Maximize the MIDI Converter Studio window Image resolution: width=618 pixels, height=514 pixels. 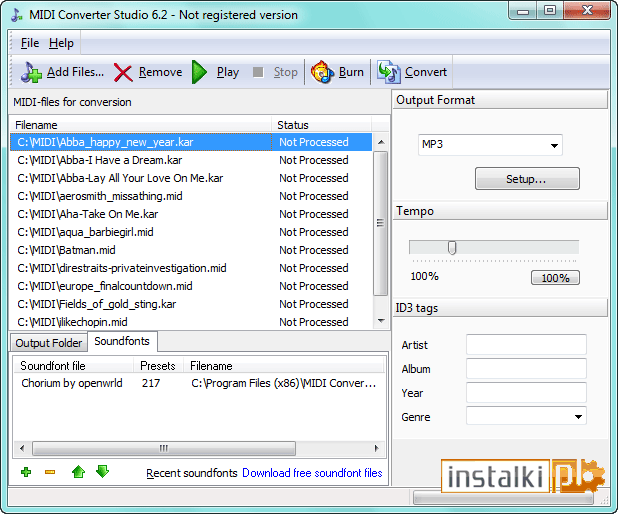tap(550, 10)
